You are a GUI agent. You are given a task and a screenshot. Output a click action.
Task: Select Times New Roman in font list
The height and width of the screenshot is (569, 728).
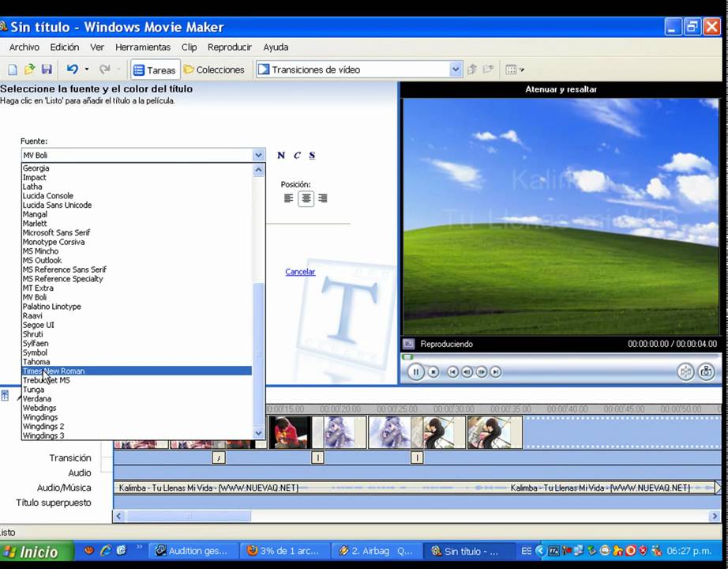click(x=137, y=371)
